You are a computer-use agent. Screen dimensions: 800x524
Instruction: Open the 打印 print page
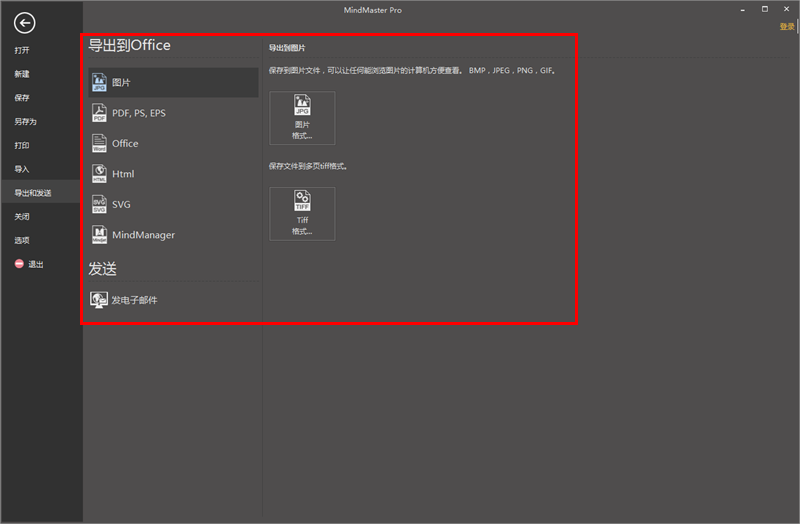click(x=22, y=146)
